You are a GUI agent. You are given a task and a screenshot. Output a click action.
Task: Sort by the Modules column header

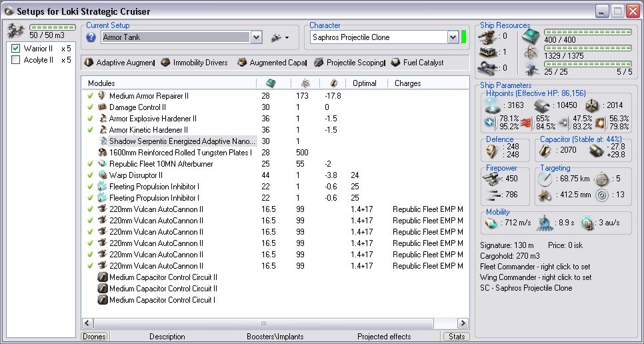[101, 83]
